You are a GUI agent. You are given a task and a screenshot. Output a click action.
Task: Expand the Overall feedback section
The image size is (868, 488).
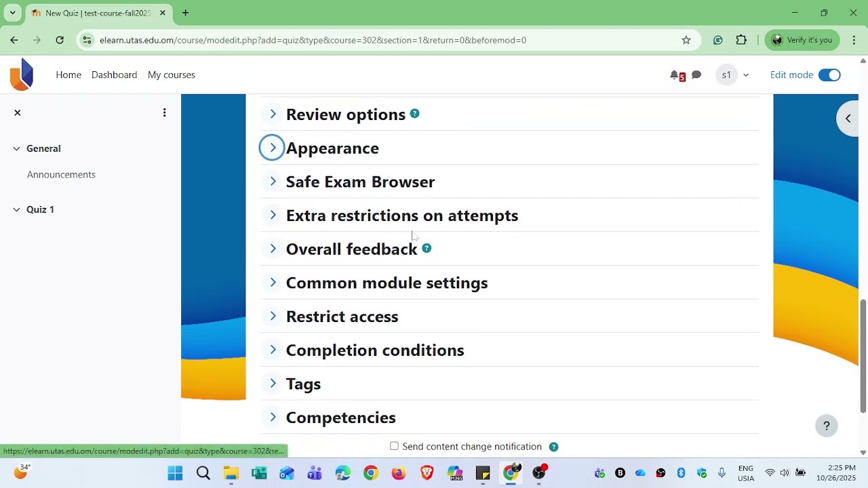coord(273,249)
